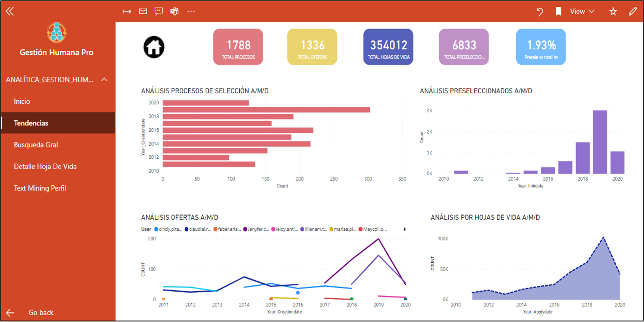
Task: Click the bookmark icon
Action: tap(558, 12)
